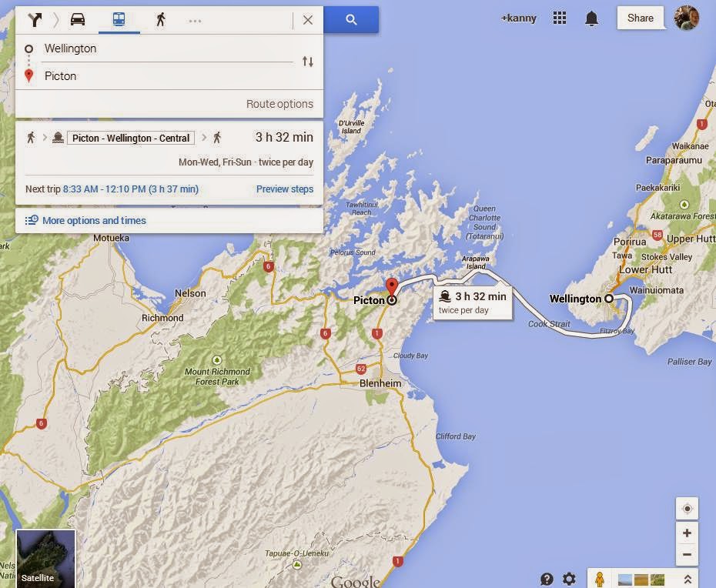Click the Paraparaumu label
Screen dimensions: 716x588
[674, 160]
